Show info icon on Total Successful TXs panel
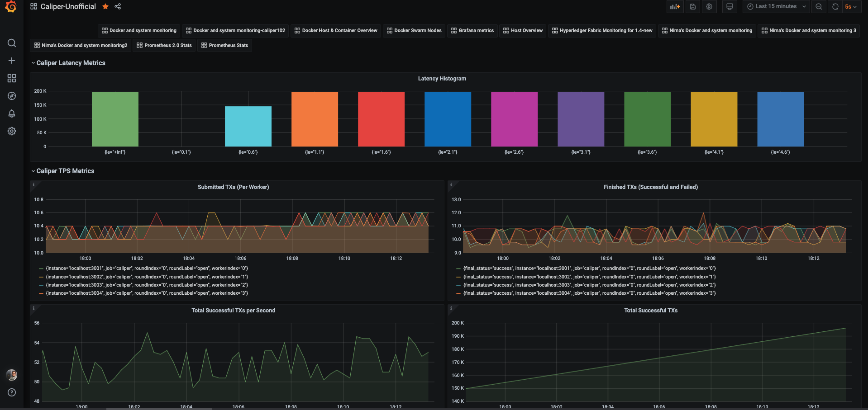Screen dimensions: 868x410 pos(451,308)
